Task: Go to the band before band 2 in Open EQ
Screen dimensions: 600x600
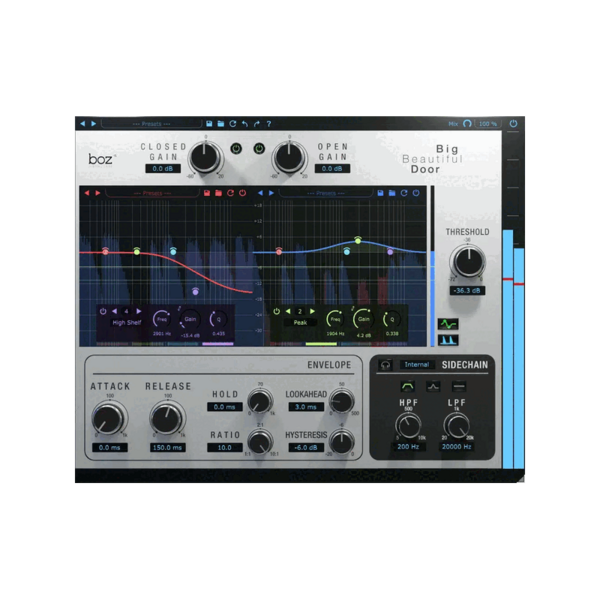Action: tap(288, 311)
